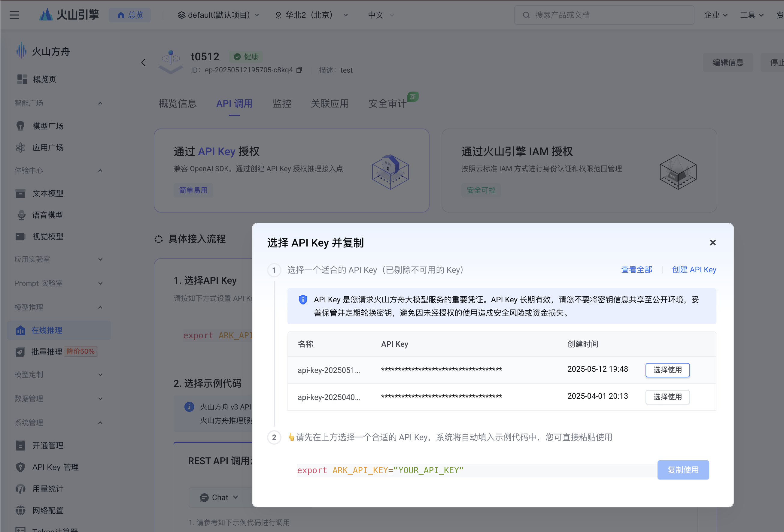Viewport: 784px width, 532px height.
Task: Focus the 搜索产品或文档 search field
Action: [x=604, y=15]
